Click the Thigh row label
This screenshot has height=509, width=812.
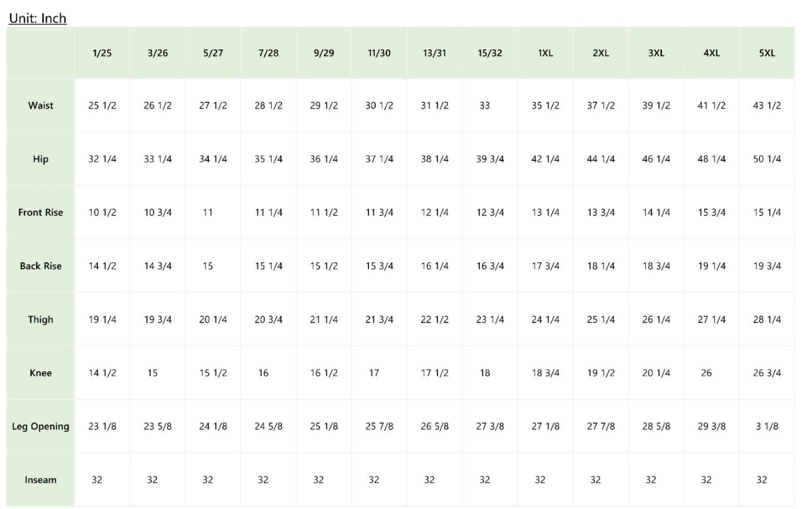coord(41,319)
